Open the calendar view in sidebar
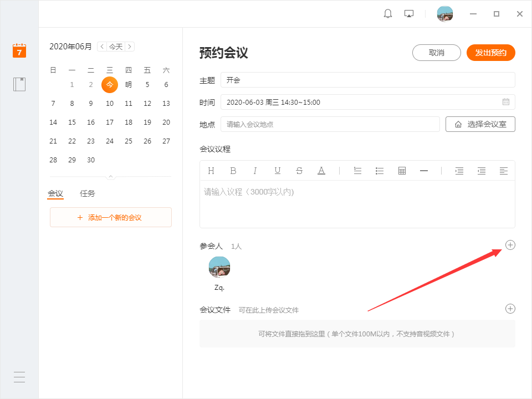Viewport: 532px width, 399px height. [19, 50]
